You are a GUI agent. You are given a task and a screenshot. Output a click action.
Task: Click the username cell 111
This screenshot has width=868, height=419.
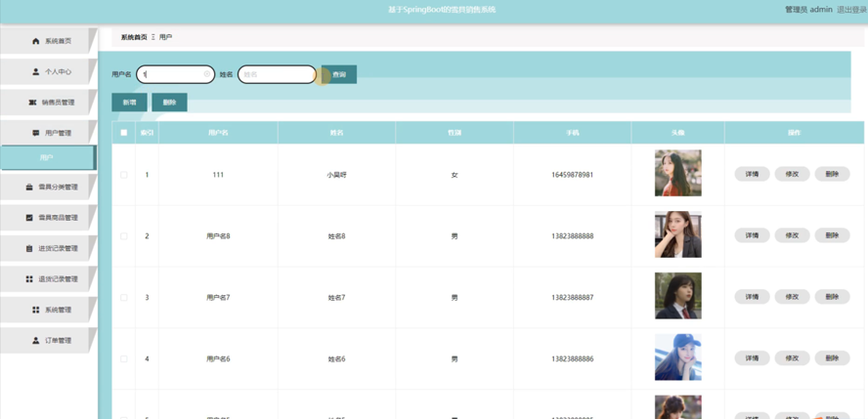pyautogui.click(x=218, y=175)
